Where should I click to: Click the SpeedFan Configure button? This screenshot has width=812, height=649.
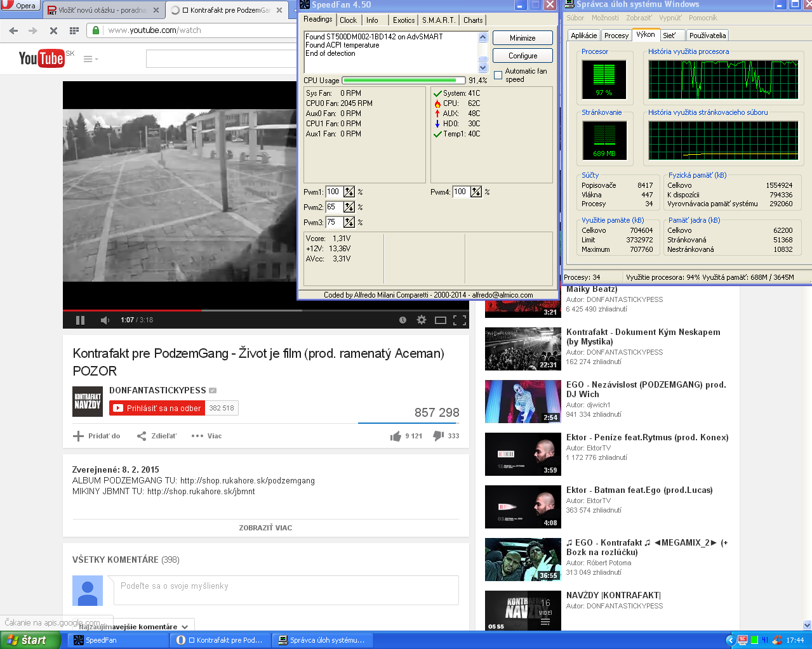tap(522, 56)
